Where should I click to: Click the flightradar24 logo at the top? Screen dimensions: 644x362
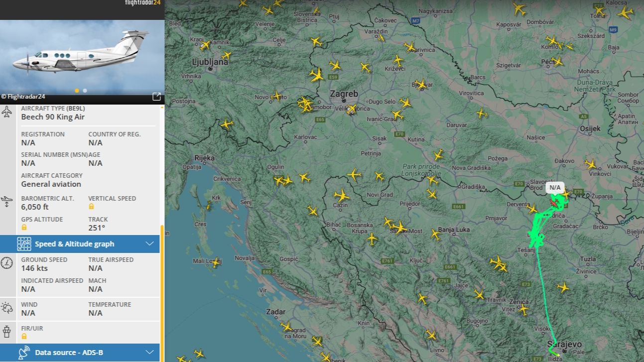coord(143,3)
